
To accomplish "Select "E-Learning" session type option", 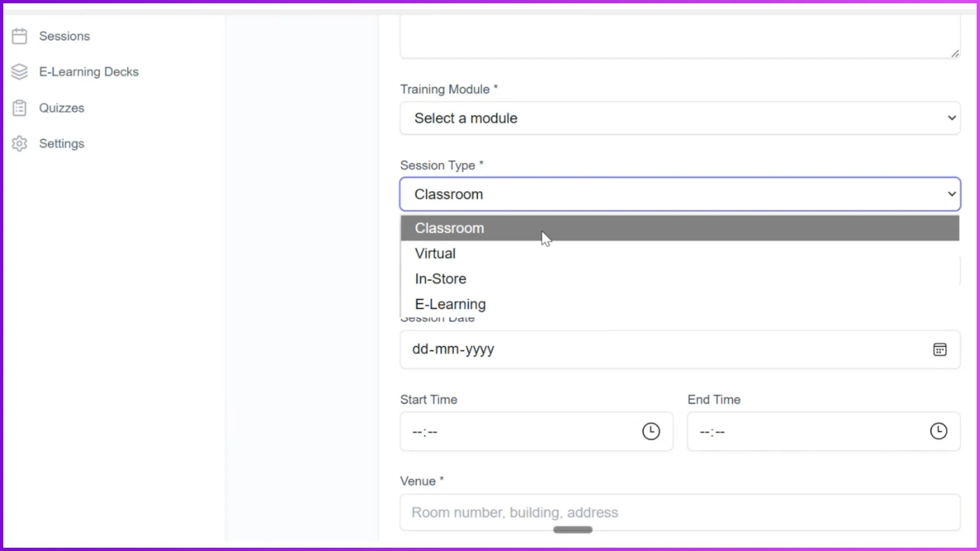I will click(450, 304).
